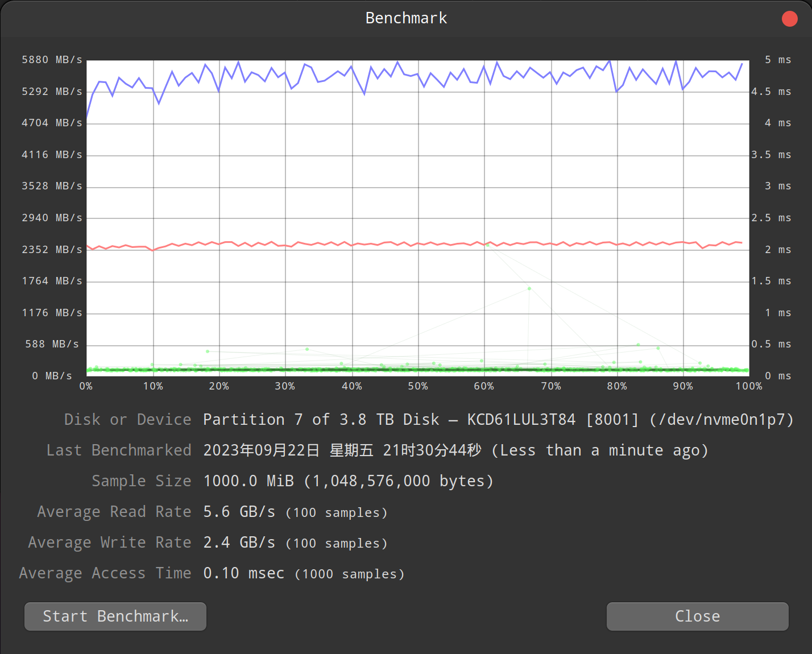Select the disk name KCD61LUL3T84 text

(521, 420)
